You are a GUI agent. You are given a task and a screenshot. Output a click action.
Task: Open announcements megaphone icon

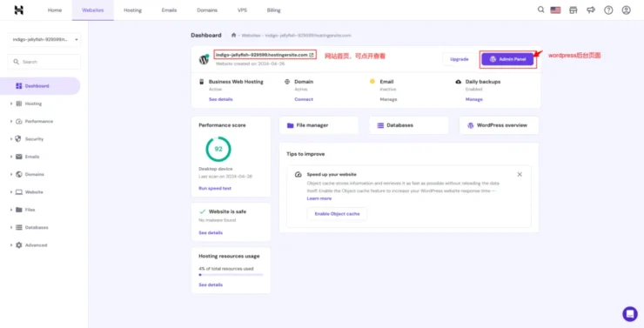pyautogui.click(x=591, y=10)
